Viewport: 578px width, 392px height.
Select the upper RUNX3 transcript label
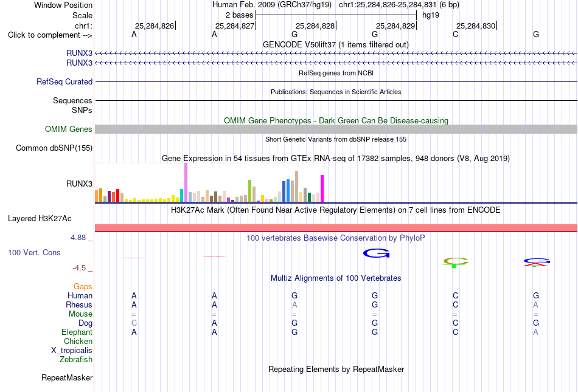(79, 53)
